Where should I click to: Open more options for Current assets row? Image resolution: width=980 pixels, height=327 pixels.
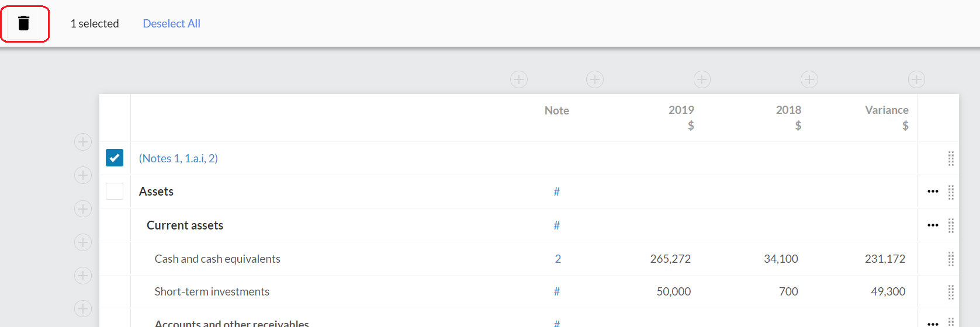pos(933,225)
